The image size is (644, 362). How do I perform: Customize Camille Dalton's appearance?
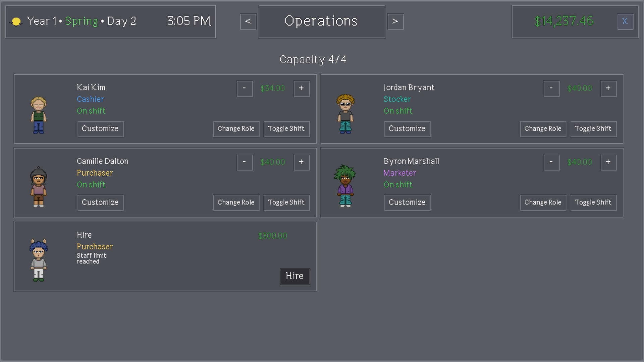tap(100, 202)
